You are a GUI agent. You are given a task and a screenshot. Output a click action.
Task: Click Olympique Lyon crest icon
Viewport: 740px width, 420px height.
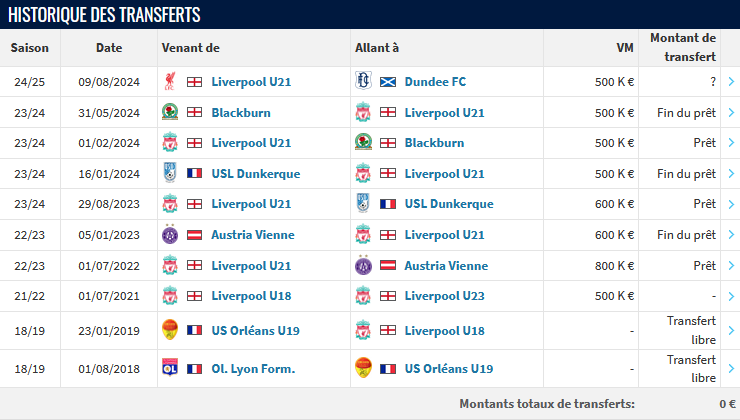coord(170,369)
